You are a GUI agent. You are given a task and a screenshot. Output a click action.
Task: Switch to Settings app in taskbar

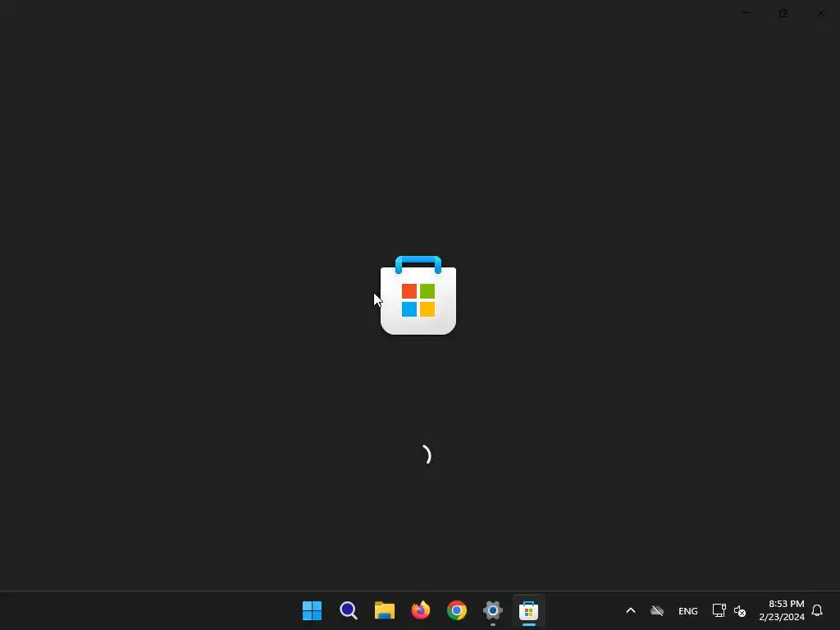pos(492,610)
